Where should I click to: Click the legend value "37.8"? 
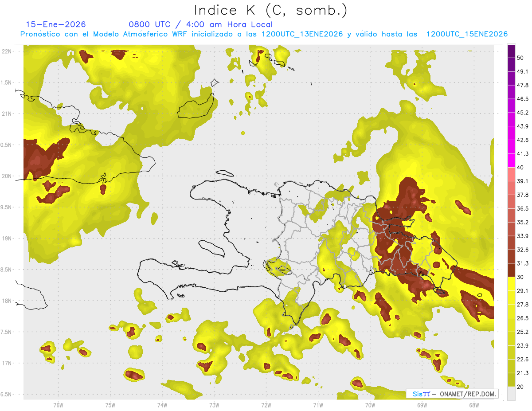(x=523, y=195)
